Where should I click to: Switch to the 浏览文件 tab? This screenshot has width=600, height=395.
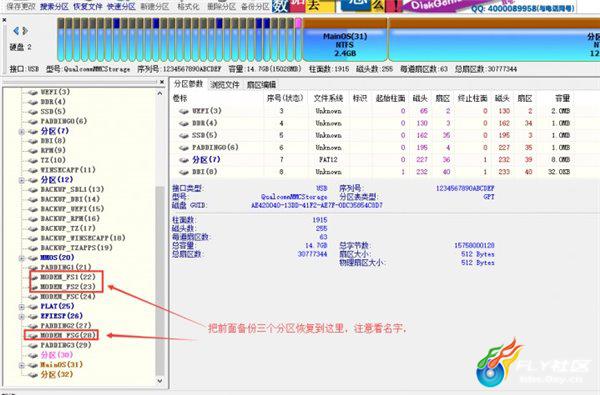225,85
